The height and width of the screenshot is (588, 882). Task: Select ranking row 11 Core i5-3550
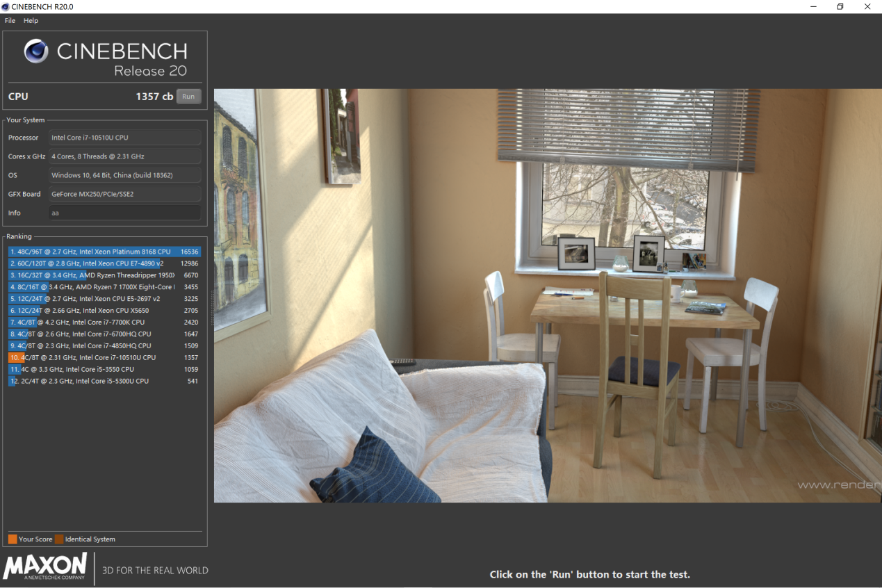coord(104,369)
